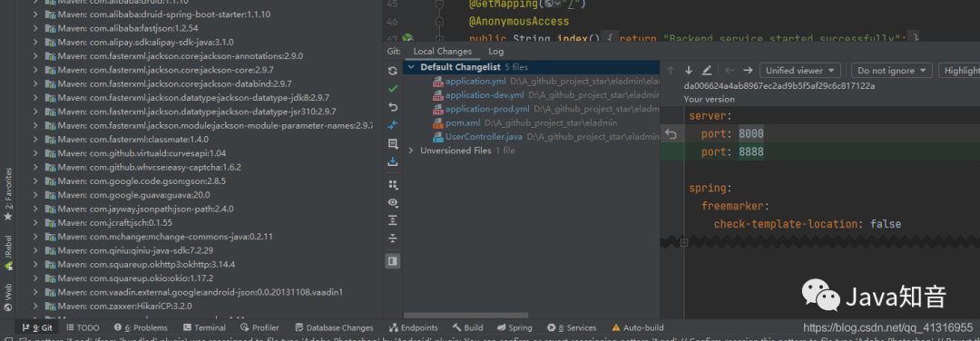Viewport: 980px width, 341px height.
Task: Open the TODO tool window
Action: (82, 327)
